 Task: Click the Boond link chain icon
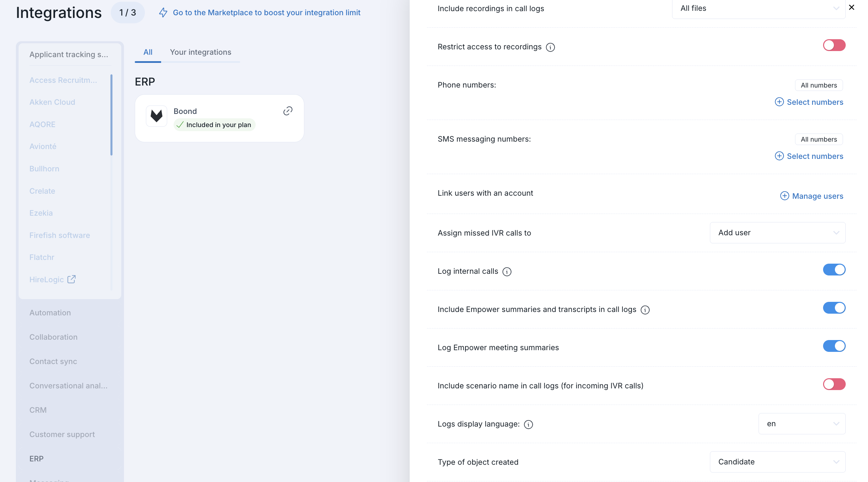point(288,111)
